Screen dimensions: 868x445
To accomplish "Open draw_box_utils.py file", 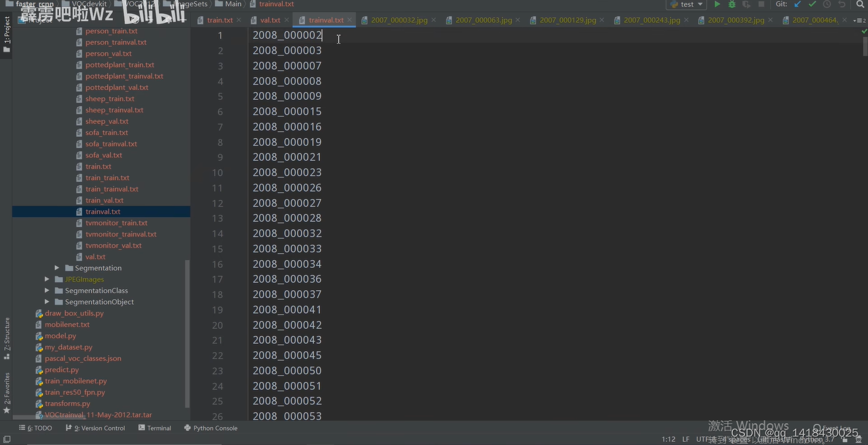I will click(74, 313).
